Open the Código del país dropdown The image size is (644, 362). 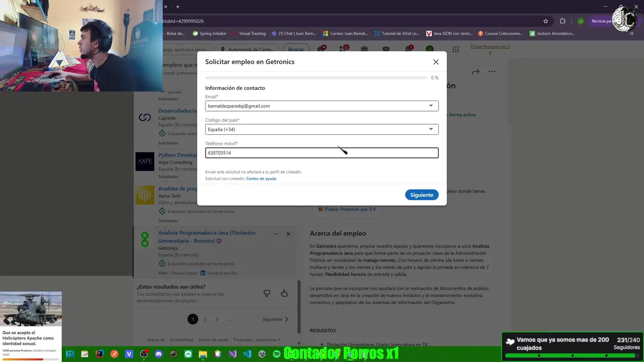tap(322, 129)
